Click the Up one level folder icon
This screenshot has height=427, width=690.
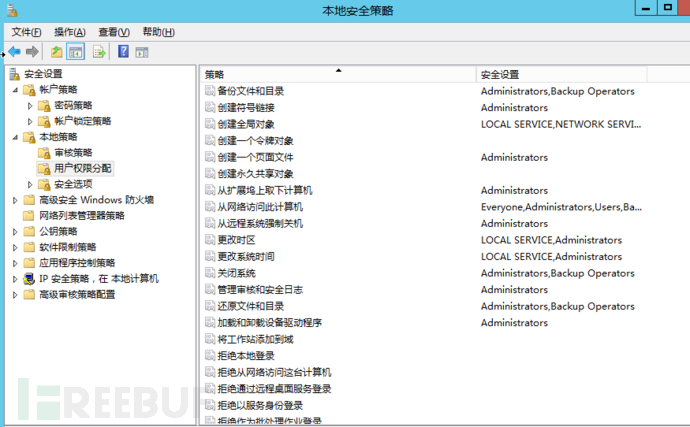57,52
